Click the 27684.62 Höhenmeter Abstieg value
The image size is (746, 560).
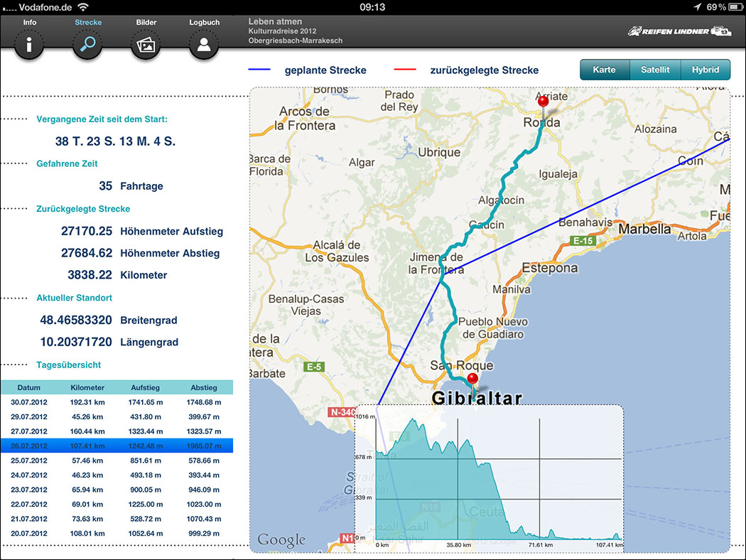87,253
